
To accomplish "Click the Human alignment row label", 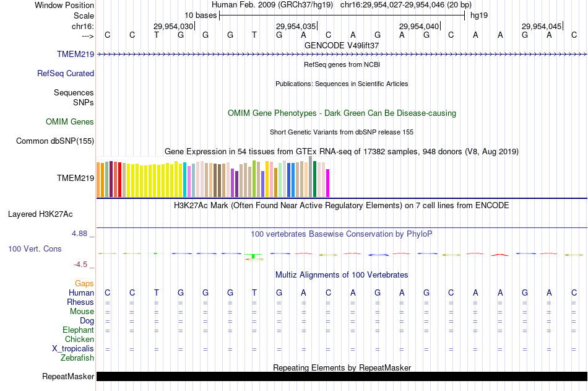I will click(x=81, y=293).
